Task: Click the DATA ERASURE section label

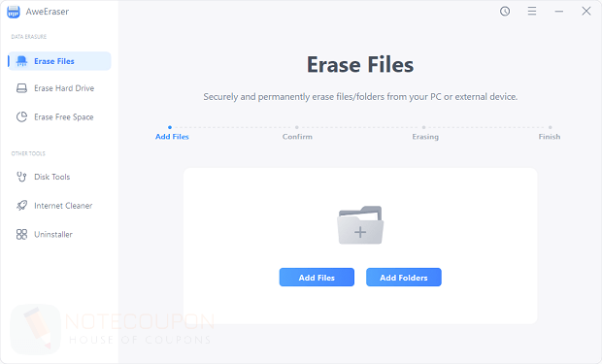Action: point(29,37)
